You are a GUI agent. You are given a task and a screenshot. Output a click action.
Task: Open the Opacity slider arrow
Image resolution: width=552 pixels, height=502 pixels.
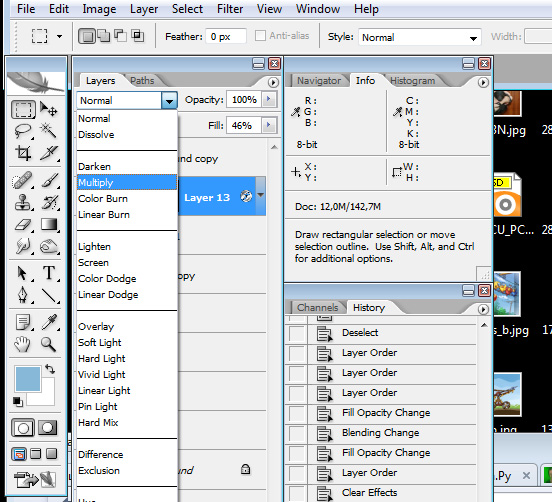coord(269,99)
